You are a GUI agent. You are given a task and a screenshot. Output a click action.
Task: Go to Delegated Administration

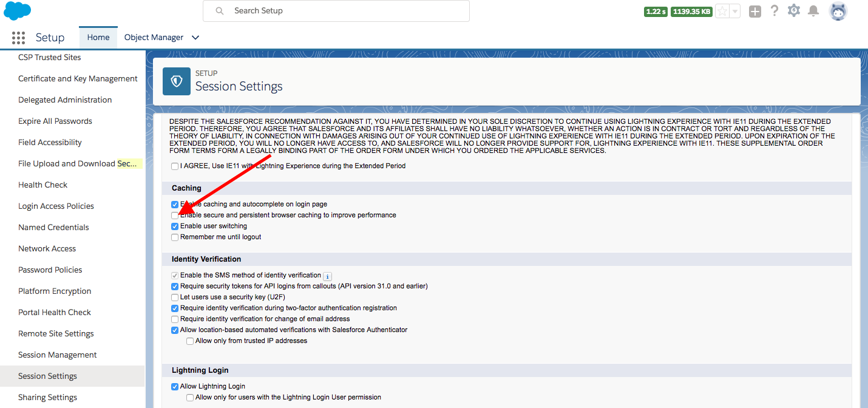pyautogui.click(x=65, y=100)
